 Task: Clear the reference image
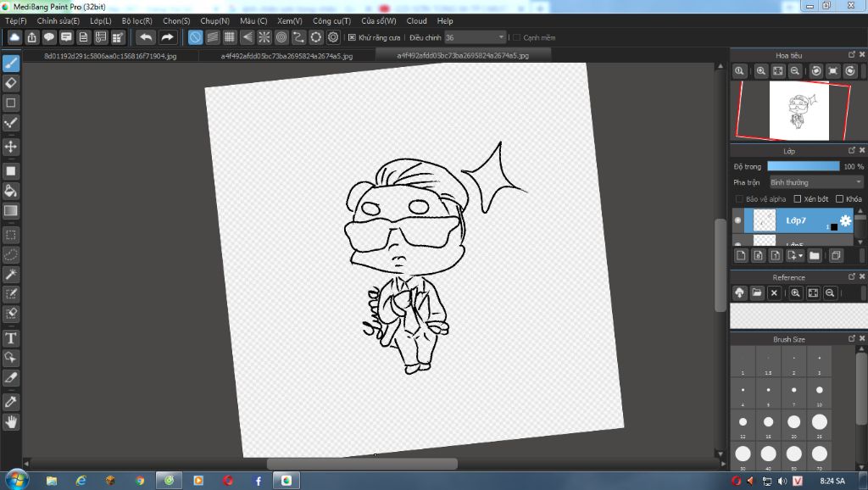[774, 292]
